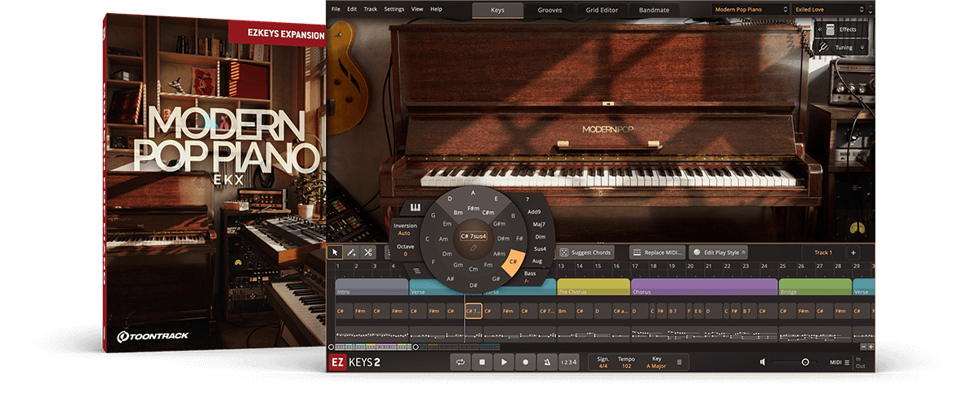The image size is (980, 399).
Task: Expand the Tuning panel
Action: click(844, 47)
